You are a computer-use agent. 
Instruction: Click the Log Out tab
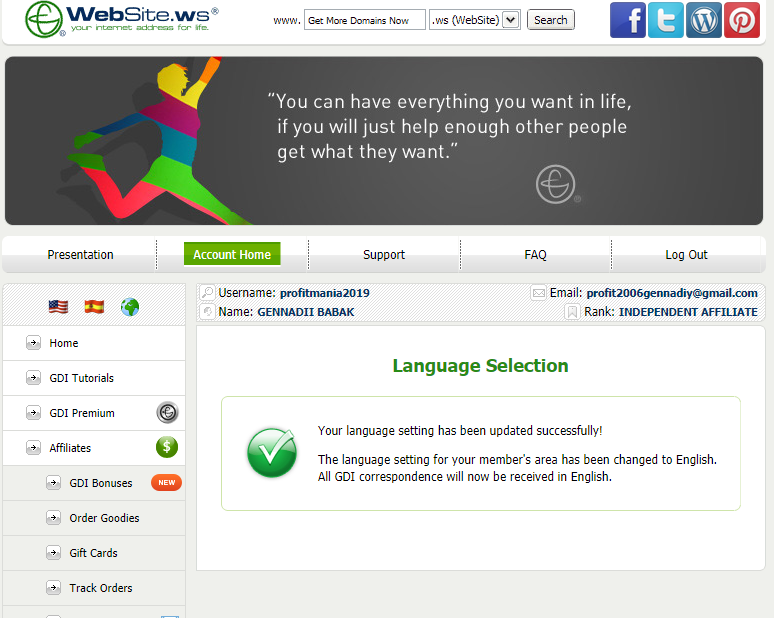tap(686, 255)
